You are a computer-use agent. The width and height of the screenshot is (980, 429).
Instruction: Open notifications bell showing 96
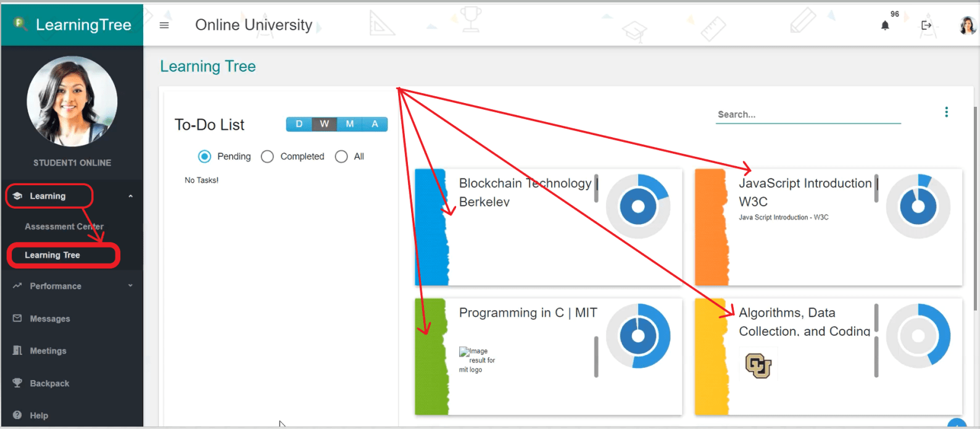pos(885,25)
